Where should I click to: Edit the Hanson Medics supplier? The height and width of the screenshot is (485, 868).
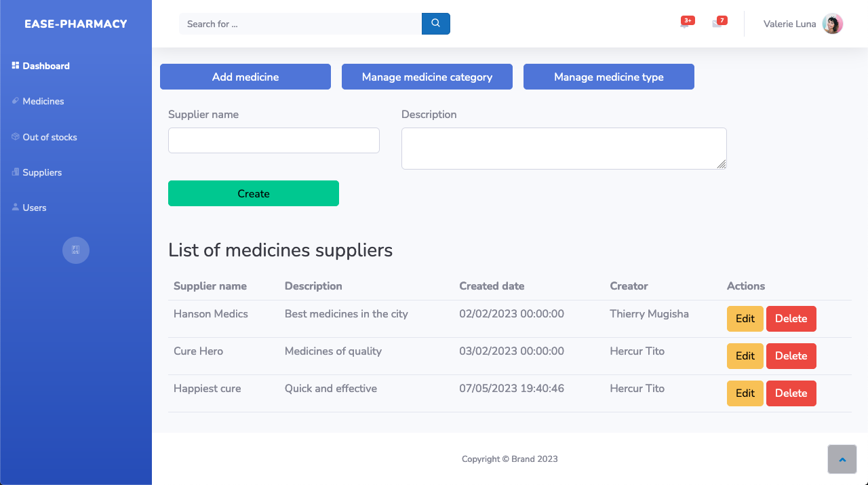coord(745,318)
